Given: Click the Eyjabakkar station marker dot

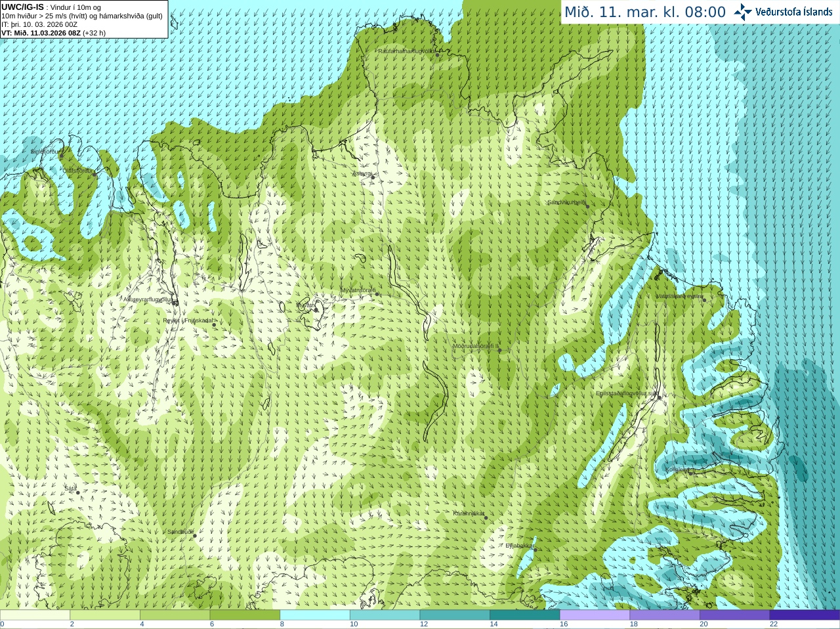Looking at the screenshot, I should 535,550.
